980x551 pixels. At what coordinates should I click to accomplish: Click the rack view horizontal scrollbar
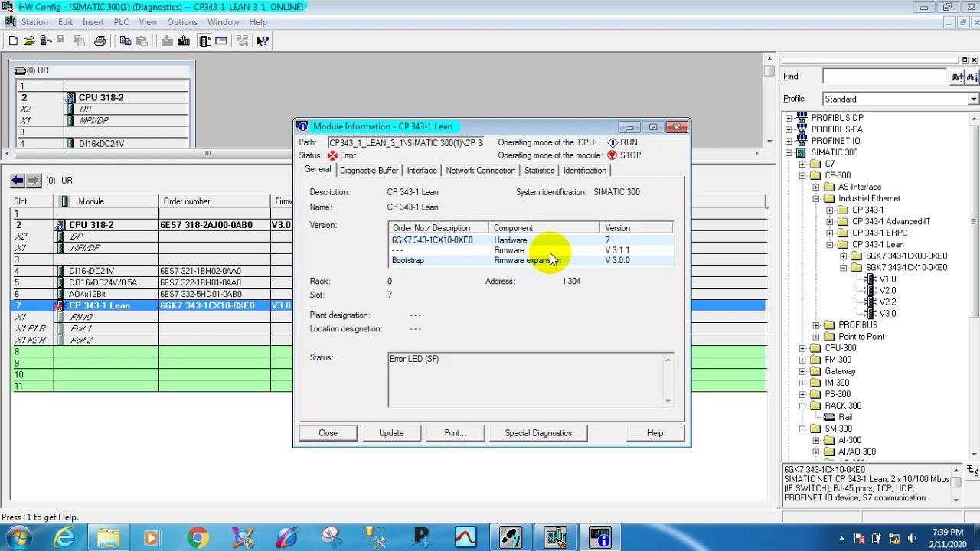pos(207,153)
